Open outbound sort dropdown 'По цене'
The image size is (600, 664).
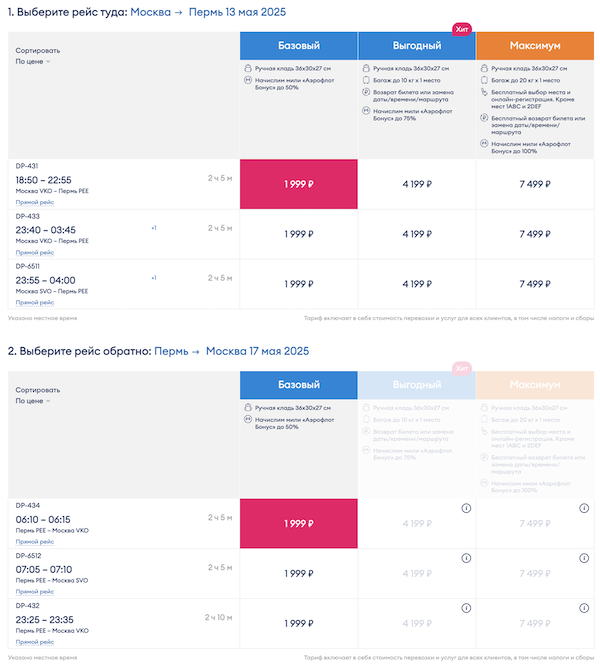coord(33,62)
